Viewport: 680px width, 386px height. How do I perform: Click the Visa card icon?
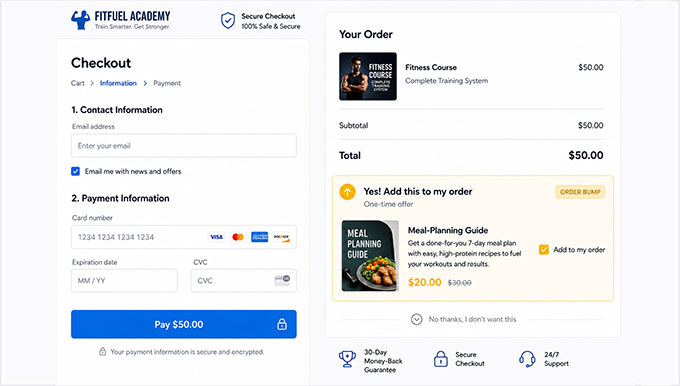coord(216,237)
